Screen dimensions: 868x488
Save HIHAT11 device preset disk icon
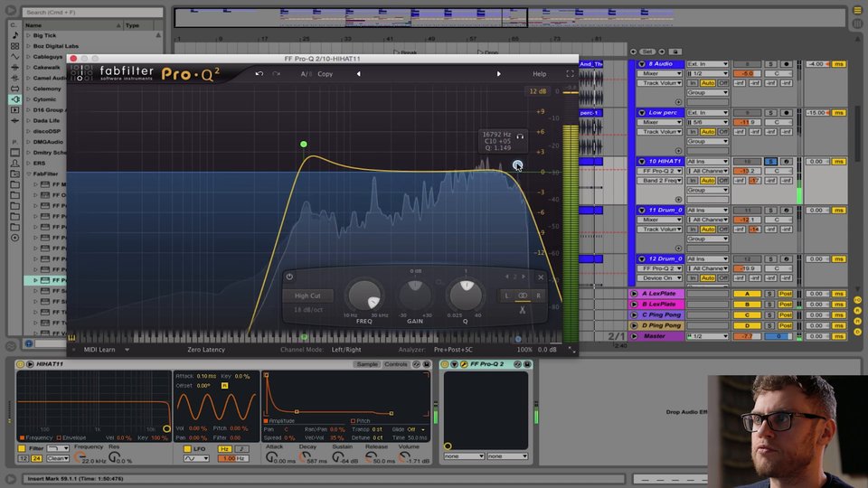[x=427, y=364]
